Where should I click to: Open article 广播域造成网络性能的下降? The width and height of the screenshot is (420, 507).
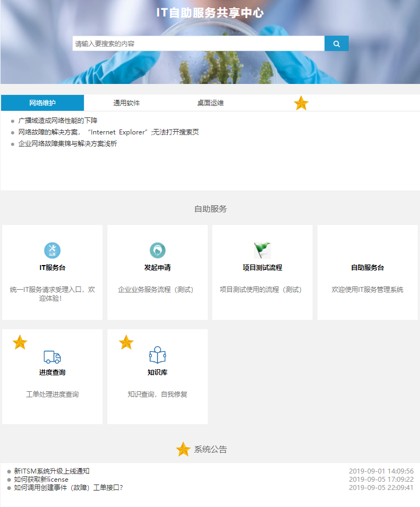tap(58, 120)
